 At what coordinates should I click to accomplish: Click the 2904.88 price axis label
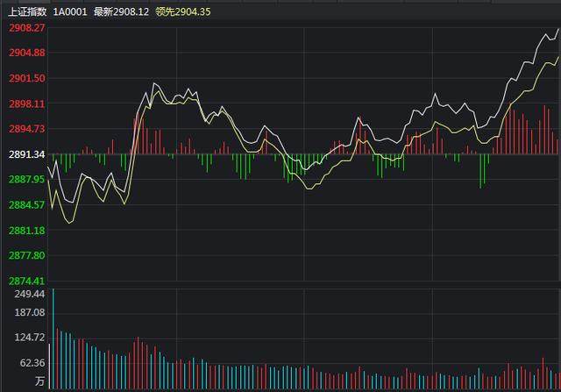(x=27, y=53)
